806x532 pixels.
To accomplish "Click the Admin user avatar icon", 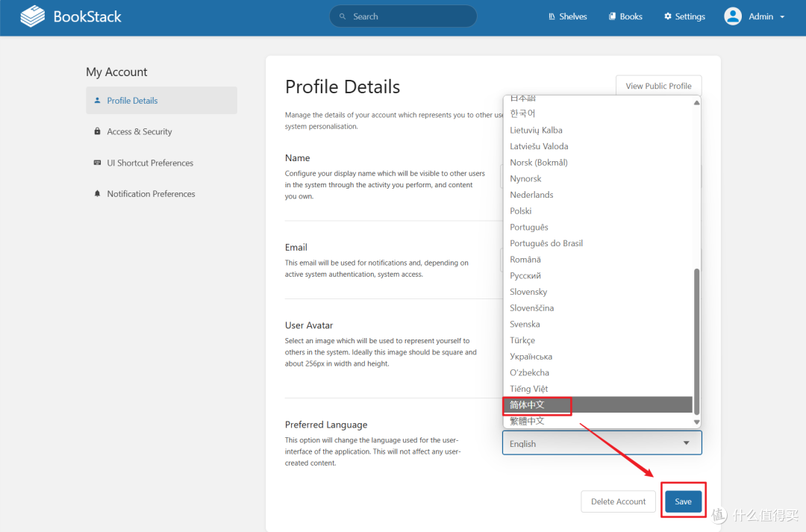I will tap(733, 16).
